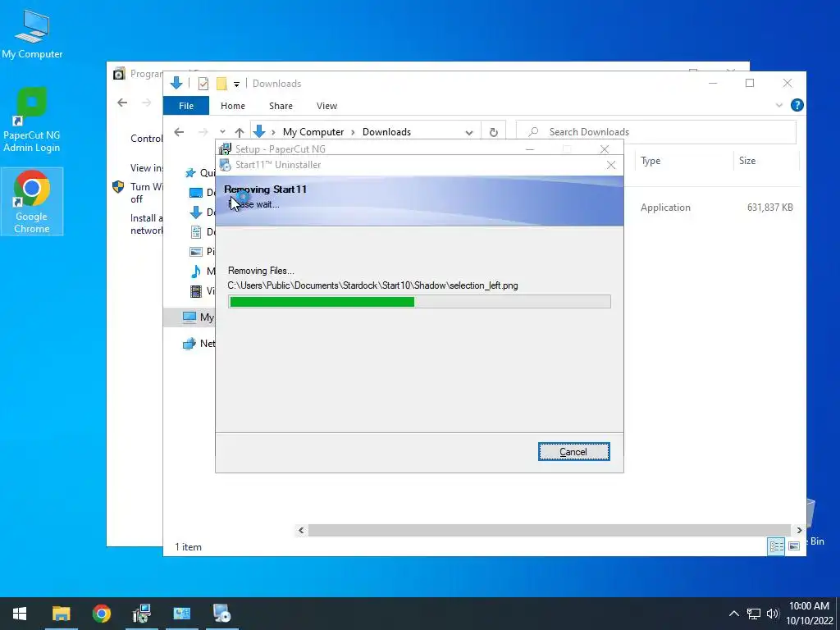This screenshot has height=630, width=840.
Task: Open recent locations dropdown in Downloads
Action: (222, 132)
